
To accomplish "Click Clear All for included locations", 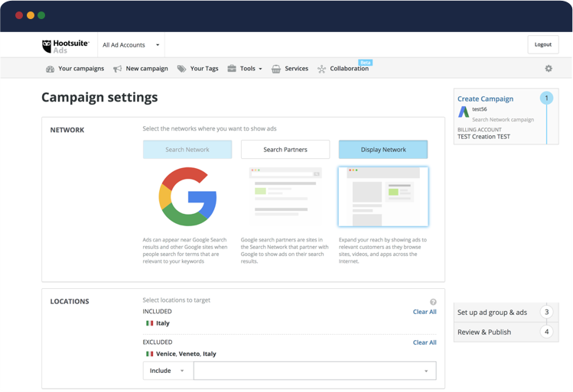I will point(425,312).
